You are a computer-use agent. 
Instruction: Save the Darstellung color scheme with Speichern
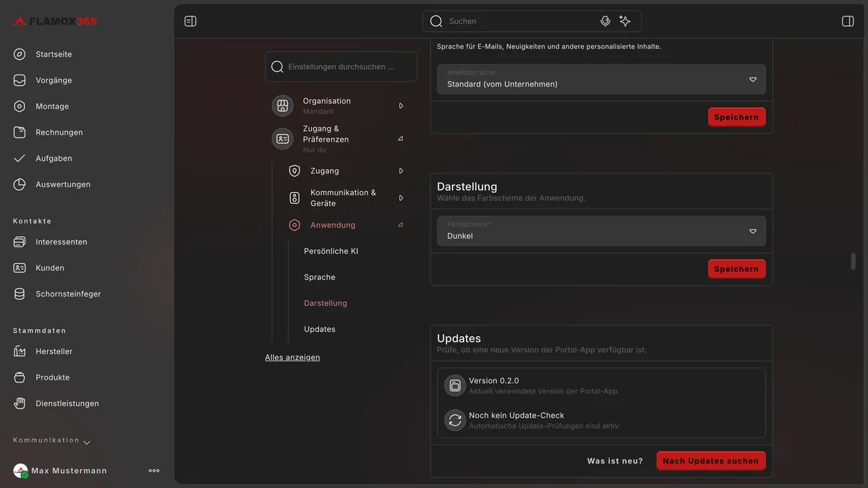click(736, 269)
